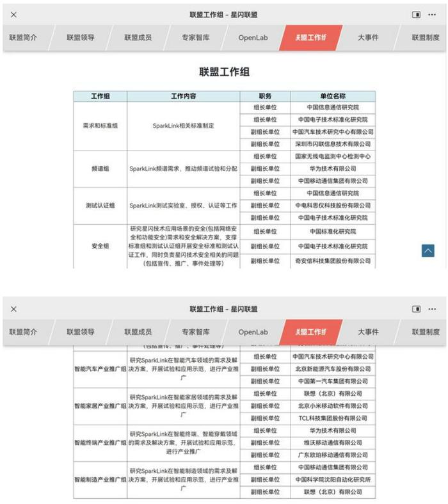Click the 智能终端、智能穿戴领域 description cell

coord(184,443)
